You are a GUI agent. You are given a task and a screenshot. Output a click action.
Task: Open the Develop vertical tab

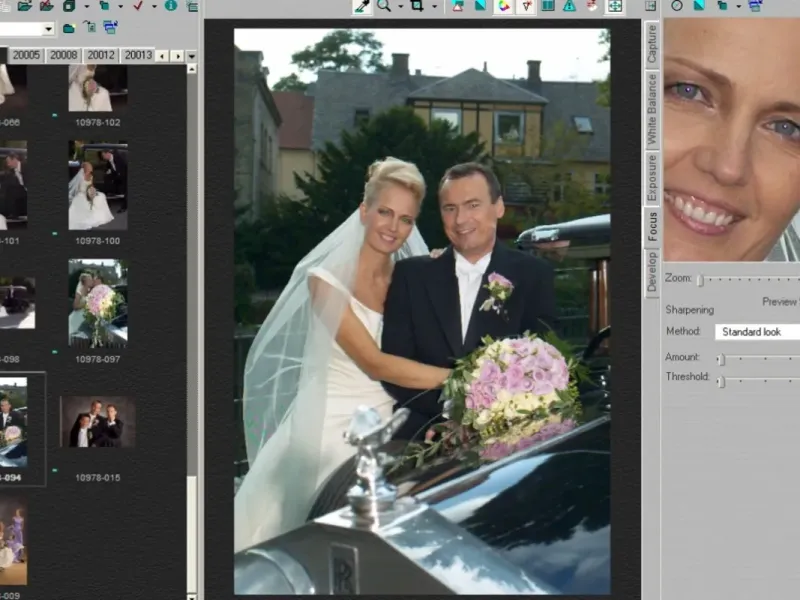coord(652,272)
